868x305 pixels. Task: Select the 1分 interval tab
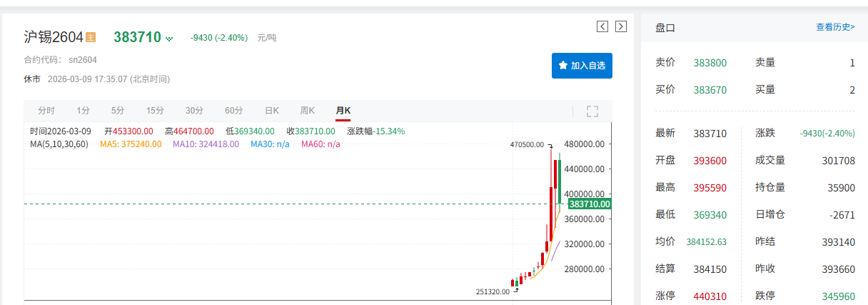84,111
